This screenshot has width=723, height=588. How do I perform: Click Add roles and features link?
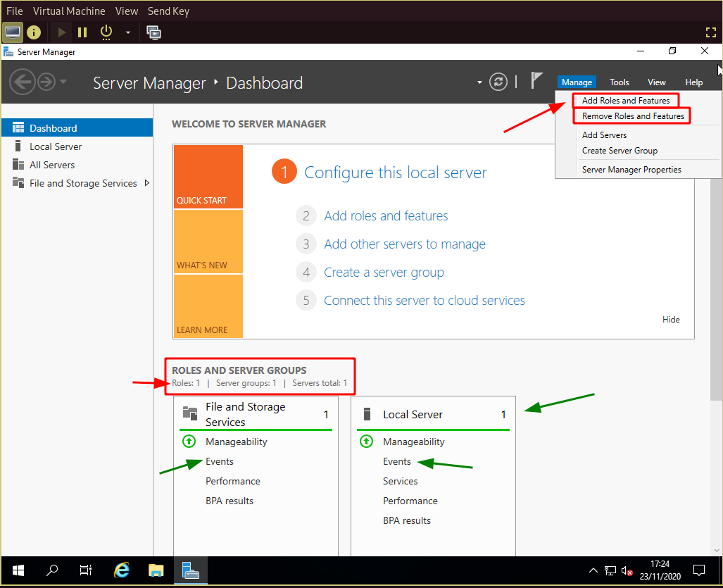tap(386, 215)
